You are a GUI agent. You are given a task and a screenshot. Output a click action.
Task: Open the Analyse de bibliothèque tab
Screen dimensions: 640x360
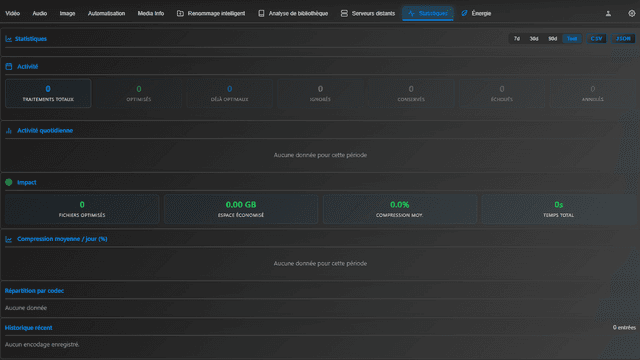pyautogui.click(x=293, y=13)
